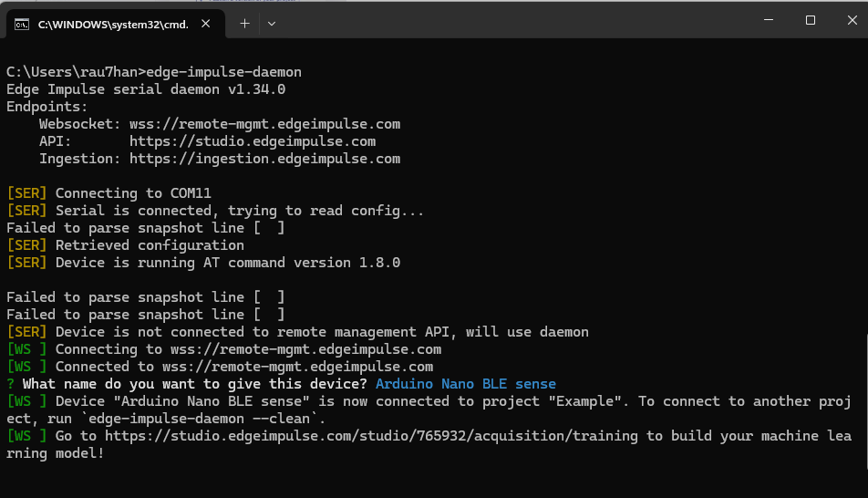Maximize the terminal window

pos(810,20)
